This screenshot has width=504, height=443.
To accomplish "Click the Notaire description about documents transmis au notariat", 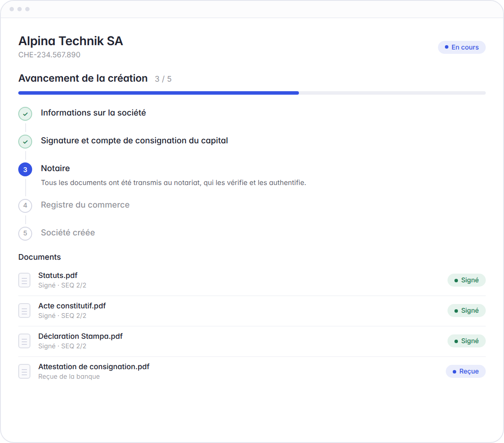I will click(x=173, y=183).
